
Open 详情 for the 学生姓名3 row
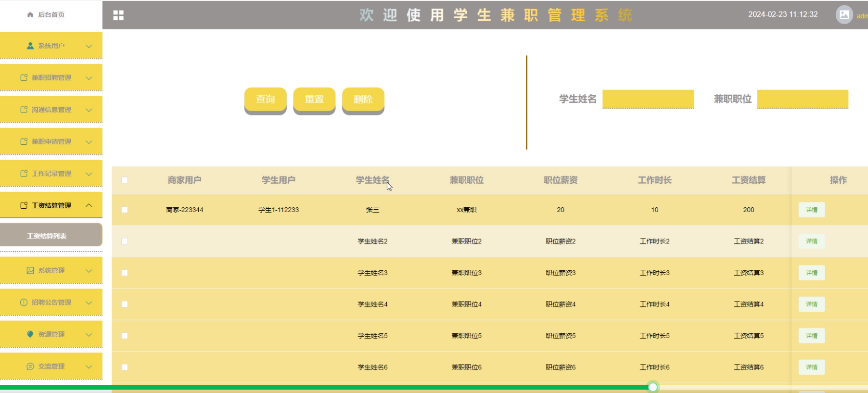click(812, 273)
